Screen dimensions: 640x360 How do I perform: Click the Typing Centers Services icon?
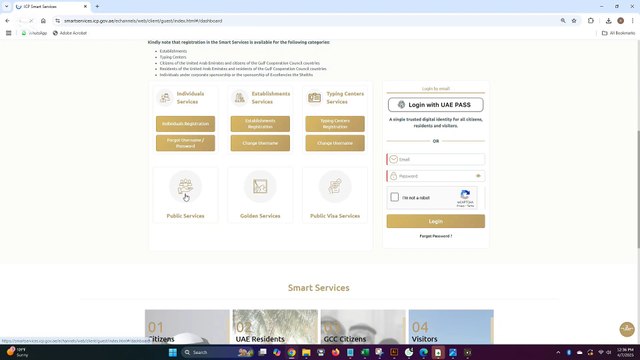[314, 98]
